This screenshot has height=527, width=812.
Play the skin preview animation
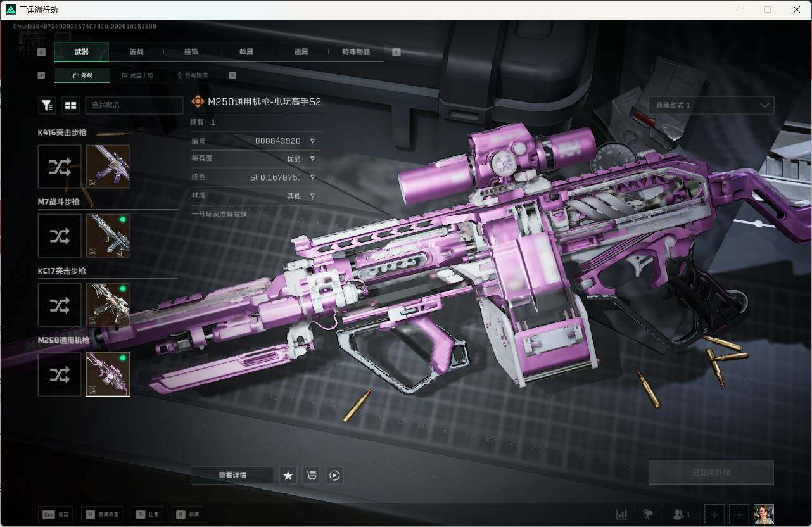click(x=334, y=475)
